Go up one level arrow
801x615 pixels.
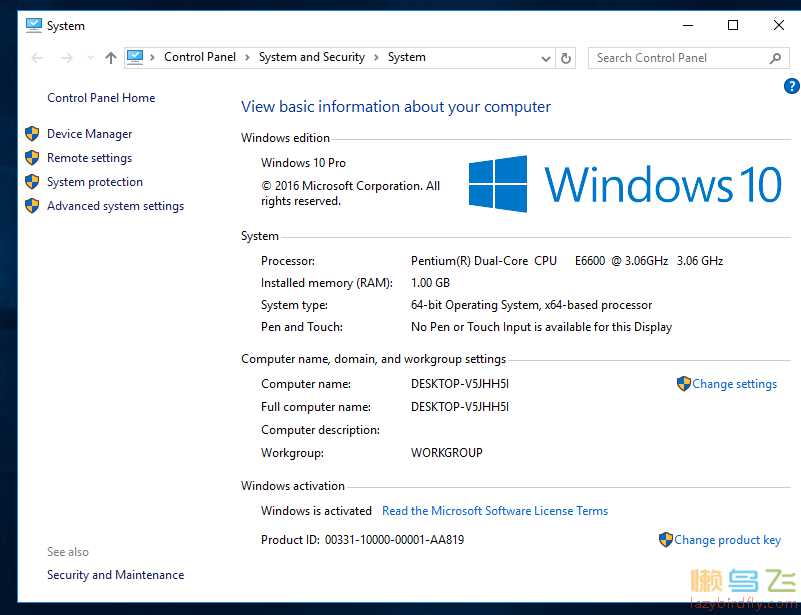pos(110,58)
